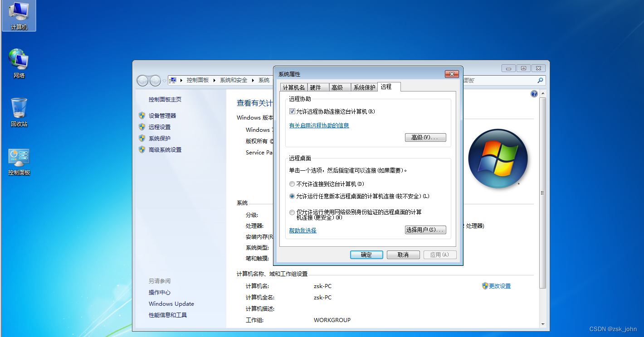This screenshot has width=644, height=337.
Task: Open the 计算机 desktop icon
Action: (x=19, y=16)
